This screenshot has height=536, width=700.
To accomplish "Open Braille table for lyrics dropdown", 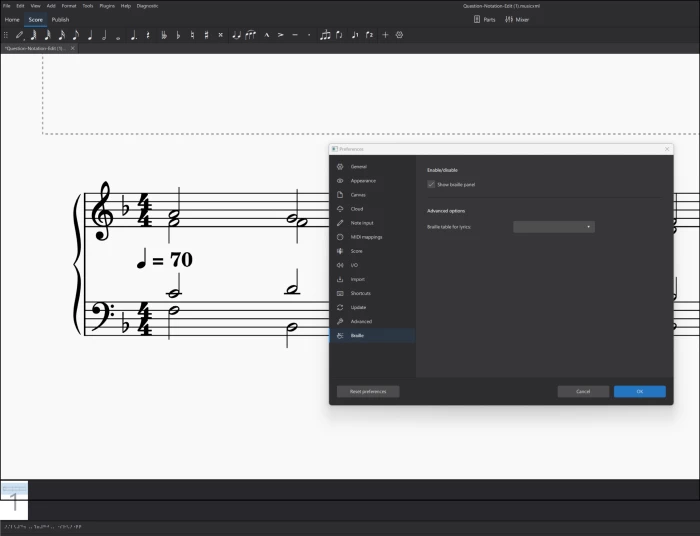I will [x=554, y=227].
